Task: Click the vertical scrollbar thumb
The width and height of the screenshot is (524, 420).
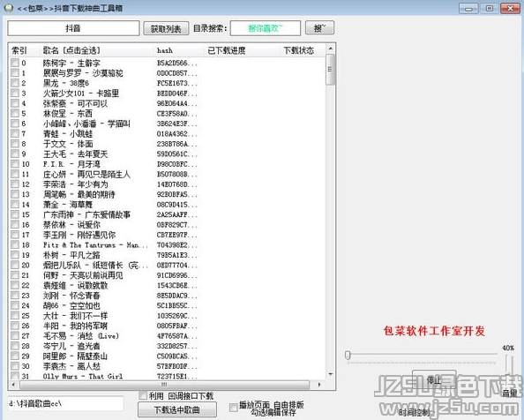Action: [330, 70]
